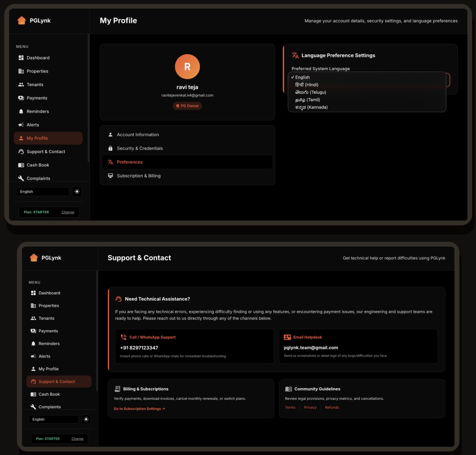Choose Tamil in the language list
The height and width of the screenshot is (455, 476).
(367, 100)
